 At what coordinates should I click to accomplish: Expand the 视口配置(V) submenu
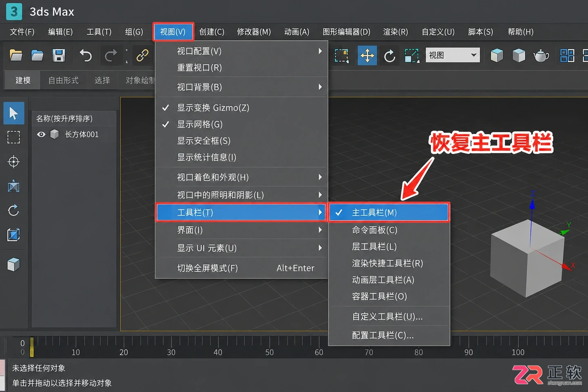click(242, 51)
